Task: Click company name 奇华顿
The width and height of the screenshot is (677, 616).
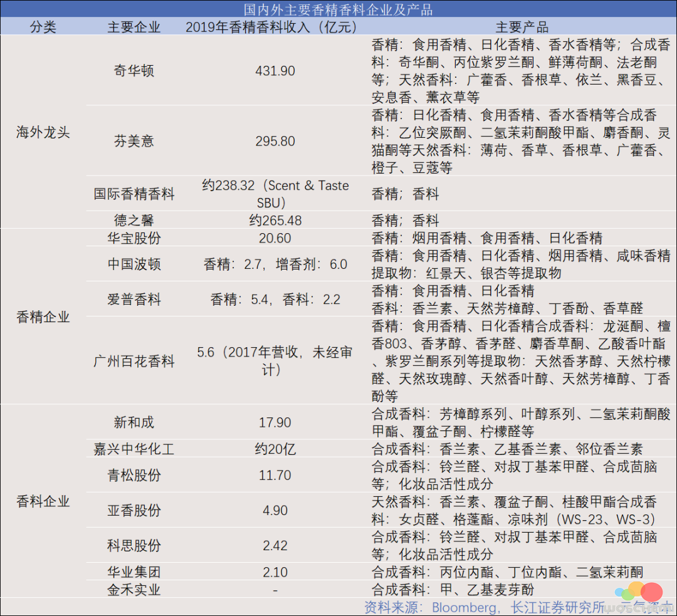Action: click(x=134, y=70)
